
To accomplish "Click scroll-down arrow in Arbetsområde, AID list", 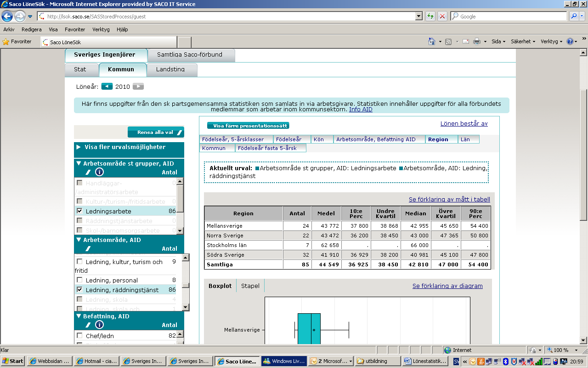I will click(x=186, y=307).
